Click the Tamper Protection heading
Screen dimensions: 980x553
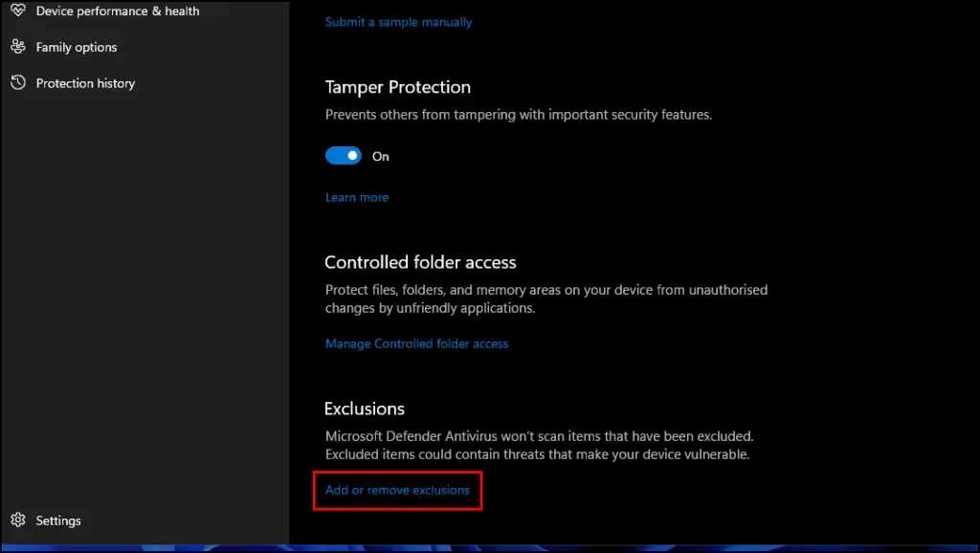(x=397, y=87)
